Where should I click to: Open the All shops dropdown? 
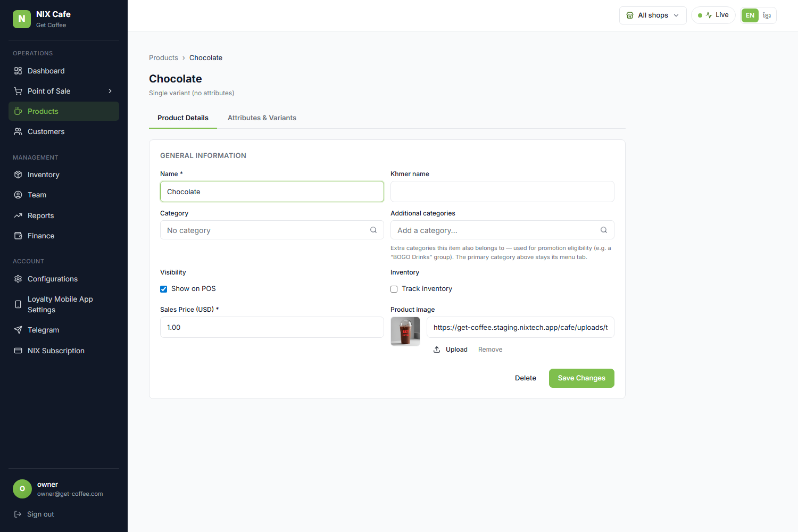click(x=653, y=15)
